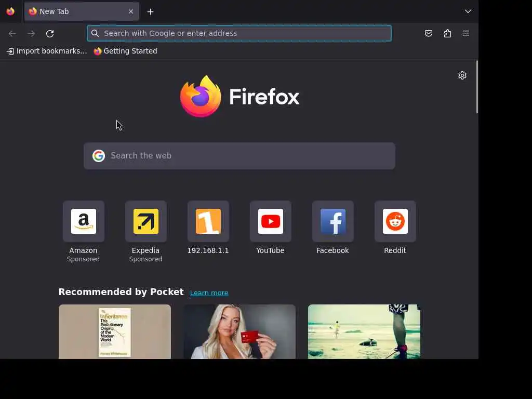Click the page vertical scrollbar thumb
The image size is (532, 399).
[477, 87]
